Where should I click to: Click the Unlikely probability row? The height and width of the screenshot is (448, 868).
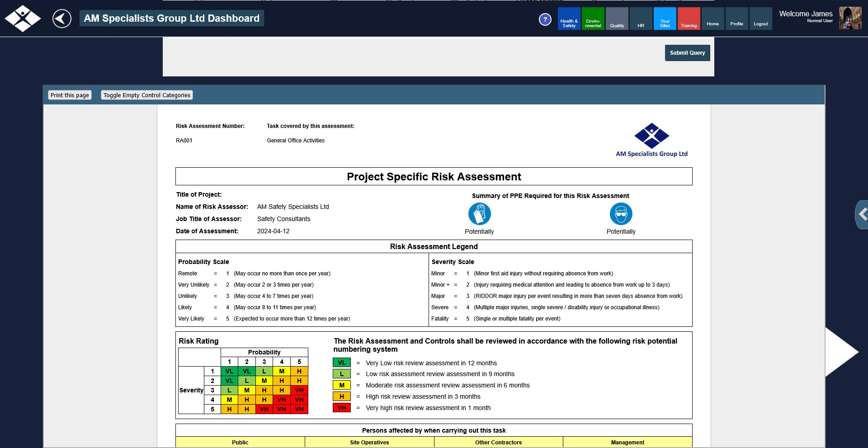245,296
